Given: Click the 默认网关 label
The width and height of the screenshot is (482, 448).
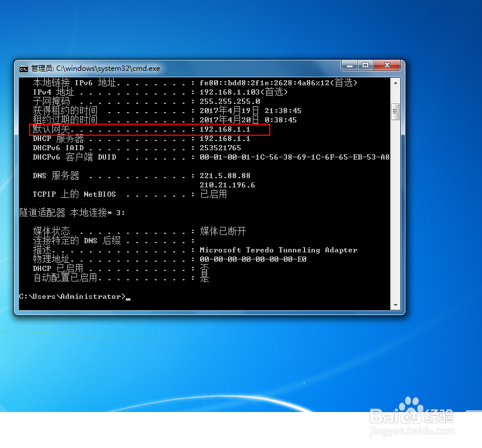Looking at the screenshot, I should [52, 129].
